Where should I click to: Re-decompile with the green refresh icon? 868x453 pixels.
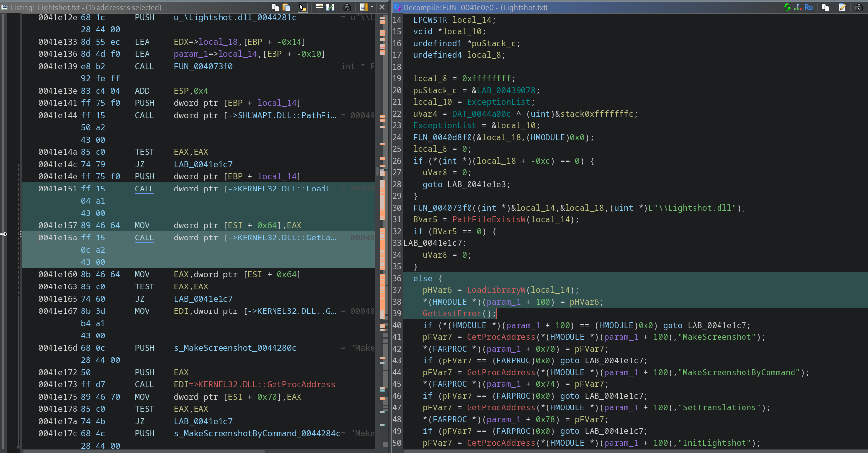coord(787,7)
